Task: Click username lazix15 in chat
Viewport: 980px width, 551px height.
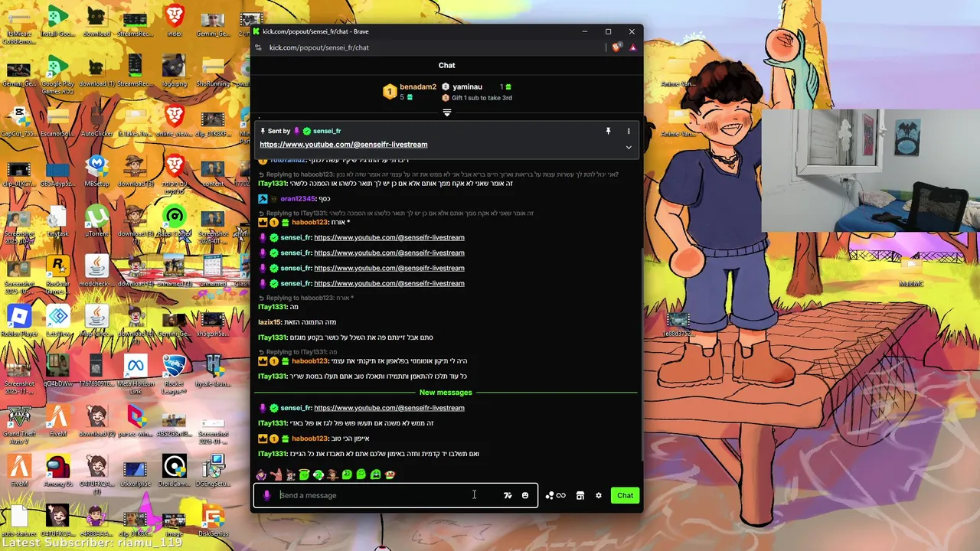Action: (x=269, y=322)
